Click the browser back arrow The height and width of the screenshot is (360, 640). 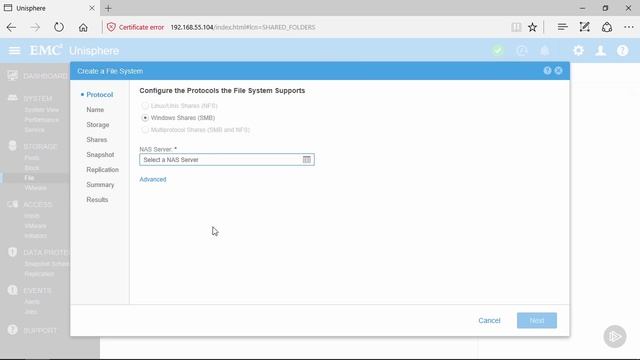11,27
